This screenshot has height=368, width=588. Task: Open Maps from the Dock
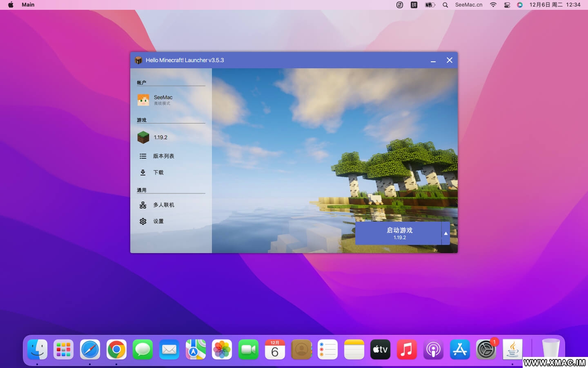click(x=196, y=350)
